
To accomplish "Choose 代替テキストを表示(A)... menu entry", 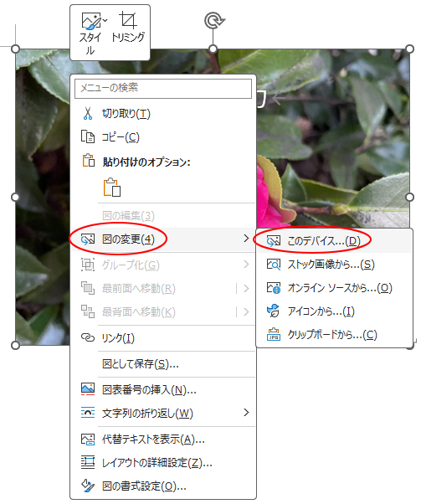I will [163, 439].
